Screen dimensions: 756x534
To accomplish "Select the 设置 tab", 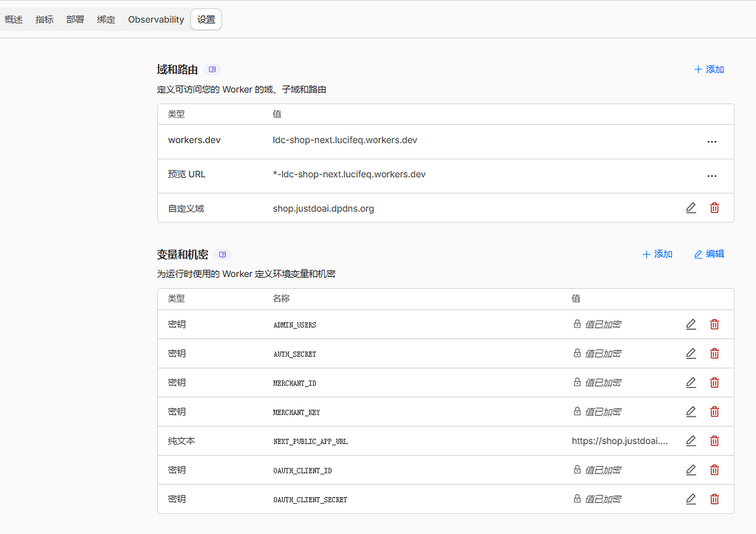I will [207, 20].
